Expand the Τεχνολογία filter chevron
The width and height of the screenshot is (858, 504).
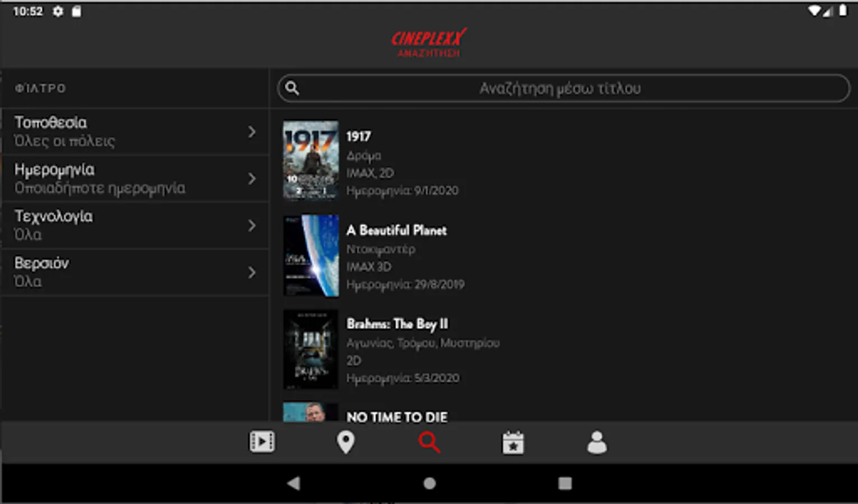[252, 225]
